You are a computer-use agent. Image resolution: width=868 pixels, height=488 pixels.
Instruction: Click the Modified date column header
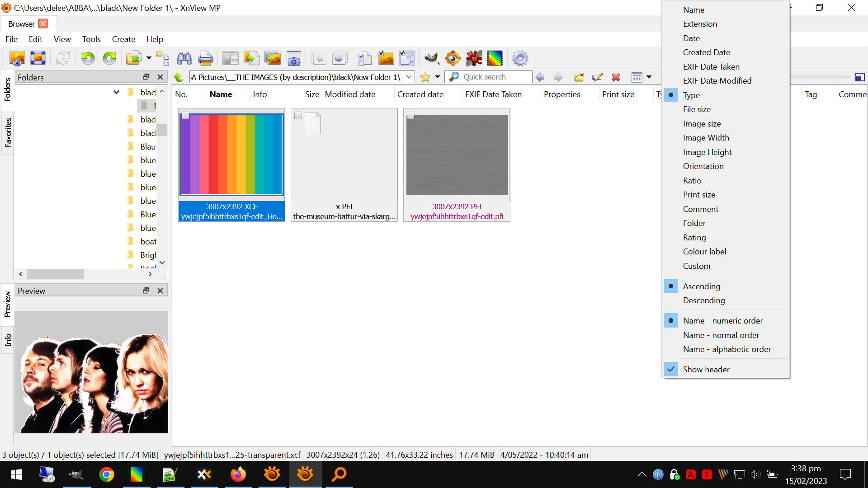350,94
